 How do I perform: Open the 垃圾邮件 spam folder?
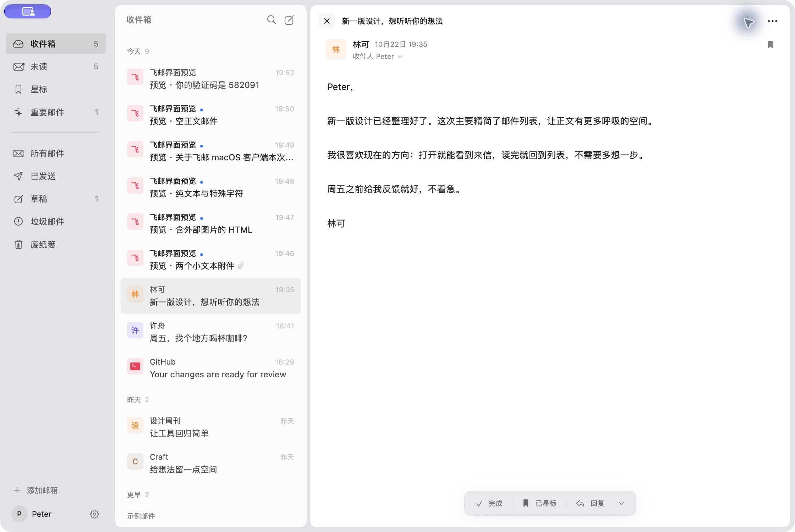[x=56, y=221]
